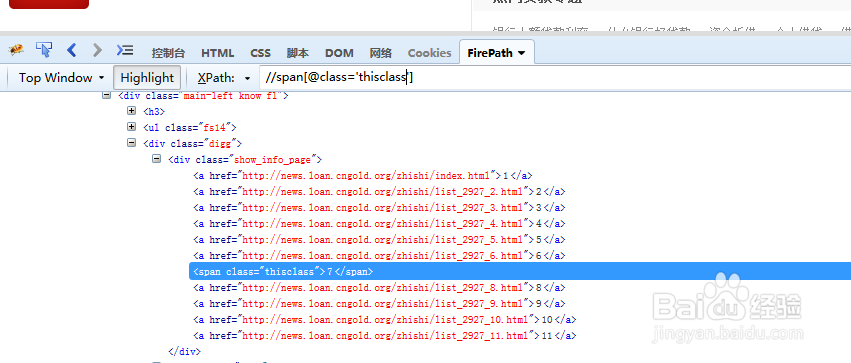Screen dimensions: 851x363
Task: Expand the h3 node
Action: 131,111
